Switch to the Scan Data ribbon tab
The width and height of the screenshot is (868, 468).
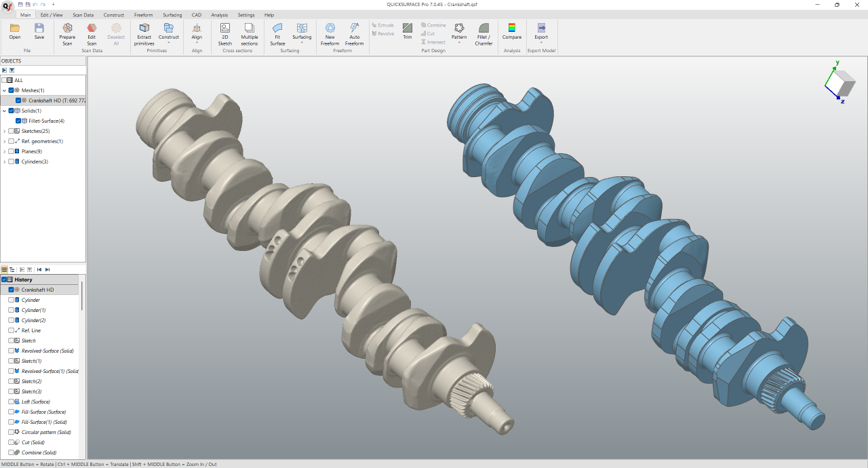[x=83, y=15]
